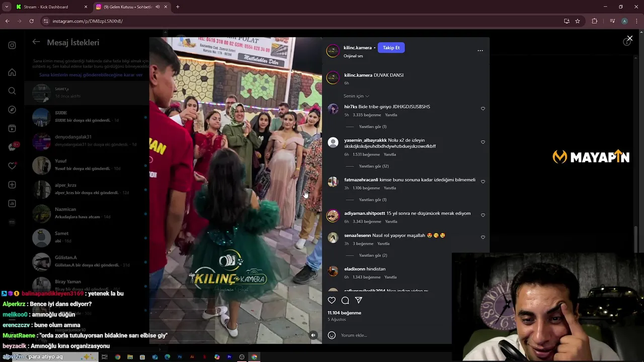Open File Explorer from taskbar
This screenshot has height=362, width=644.
click(130, 357)
